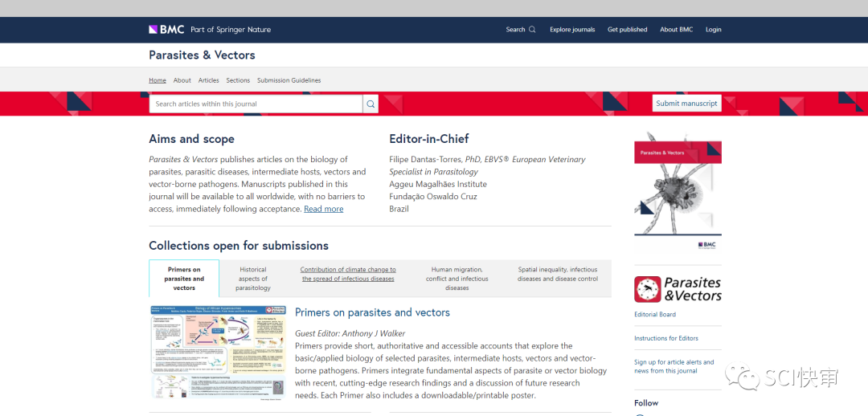
Task: Choose the Human migration, conflict tab
Action: coord(457,279)
